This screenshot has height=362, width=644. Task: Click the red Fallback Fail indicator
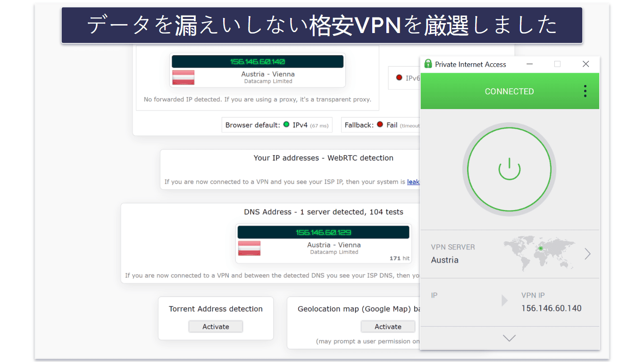coord(379,125)
